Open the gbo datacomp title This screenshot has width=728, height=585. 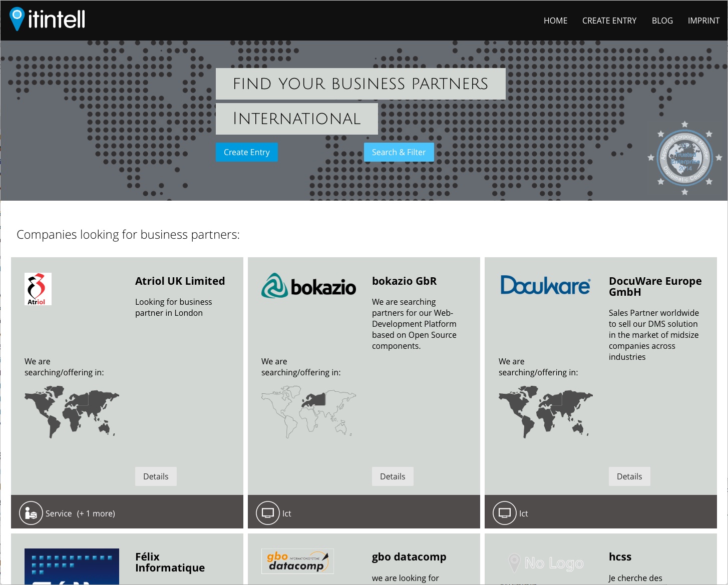(409, 557)
